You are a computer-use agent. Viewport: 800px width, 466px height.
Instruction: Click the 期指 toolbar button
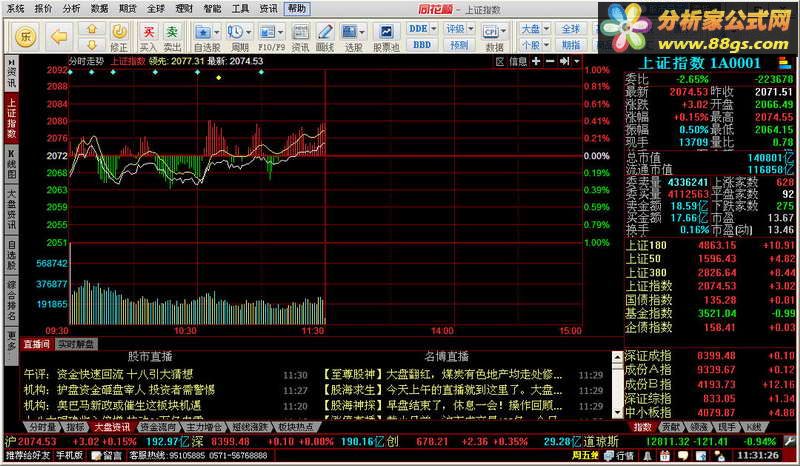571,45
